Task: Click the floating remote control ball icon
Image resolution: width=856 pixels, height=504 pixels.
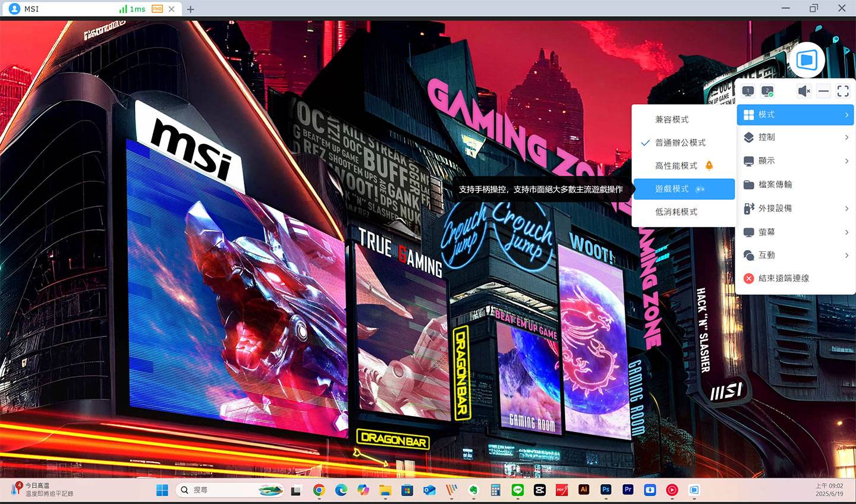Action: click(x=807, y=60)
